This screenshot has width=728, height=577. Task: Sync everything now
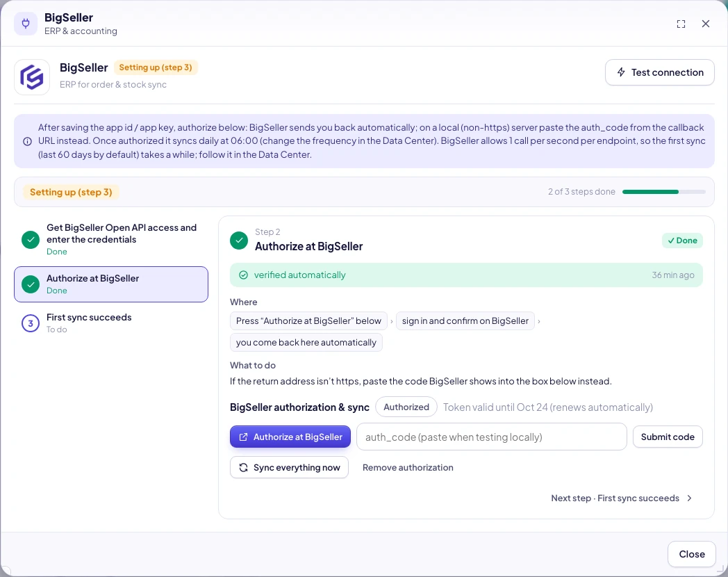289,467
